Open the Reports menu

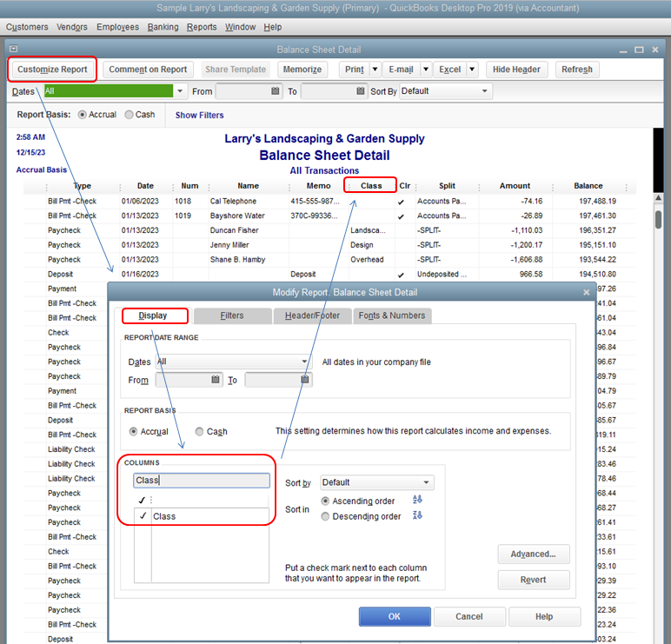[x=202, y=27]
